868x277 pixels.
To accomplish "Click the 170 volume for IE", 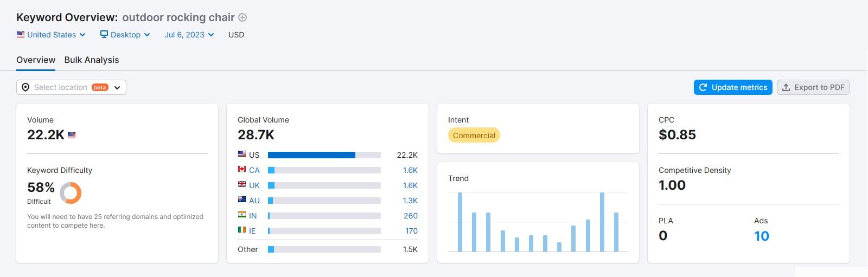I will tap(411, 231).
